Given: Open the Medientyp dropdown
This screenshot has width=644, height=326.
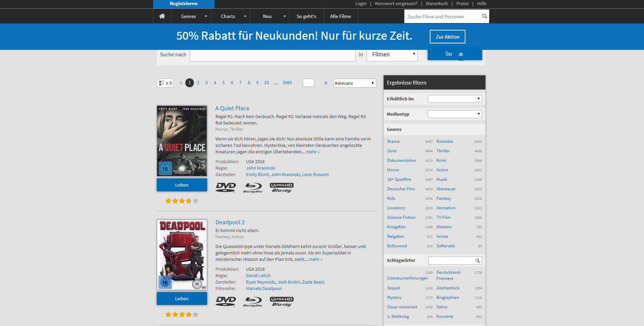Looking at the screenshot, I should 455,114.
